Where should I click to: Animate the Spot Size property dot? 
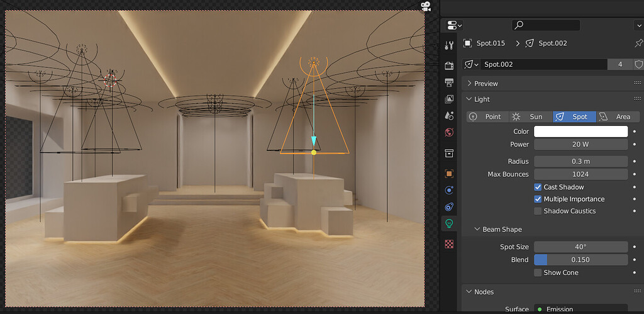[635, 247]
